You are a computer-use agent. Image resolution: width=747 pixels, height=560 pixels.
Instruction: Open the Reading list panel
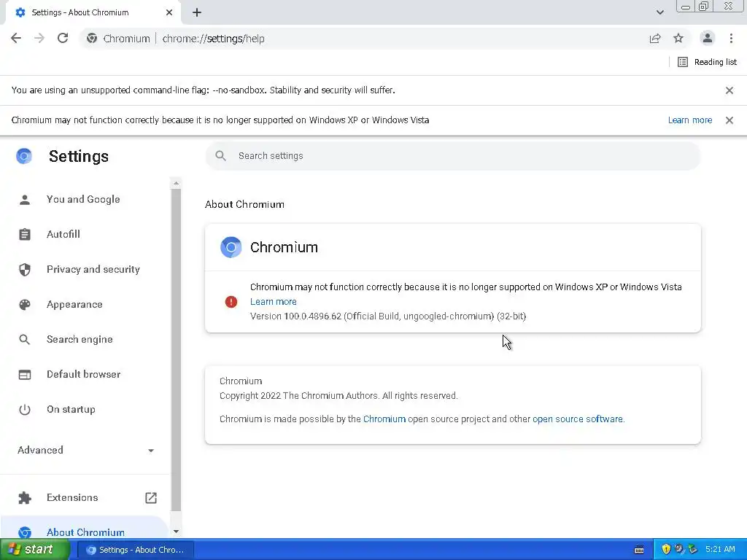(707, 62)
